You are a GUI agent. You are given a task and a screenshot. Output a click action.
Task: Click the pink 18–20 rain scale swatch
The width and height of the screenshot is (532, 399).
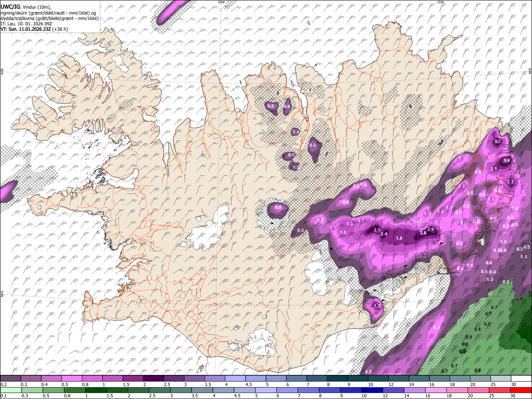tap(457, 390)
